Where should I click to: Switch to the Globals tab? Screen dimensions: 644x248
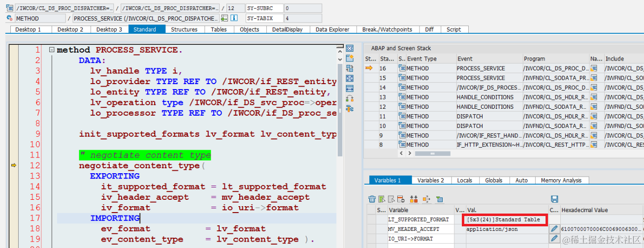pos(494,181)
